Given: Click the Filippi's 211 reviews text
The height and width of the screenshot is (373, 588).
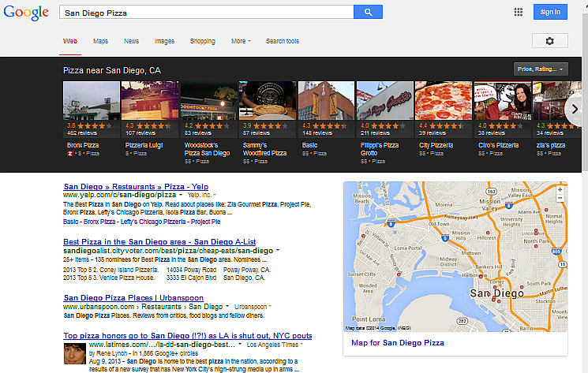Looking at the screenshot, I should click(x=375, y=133).
